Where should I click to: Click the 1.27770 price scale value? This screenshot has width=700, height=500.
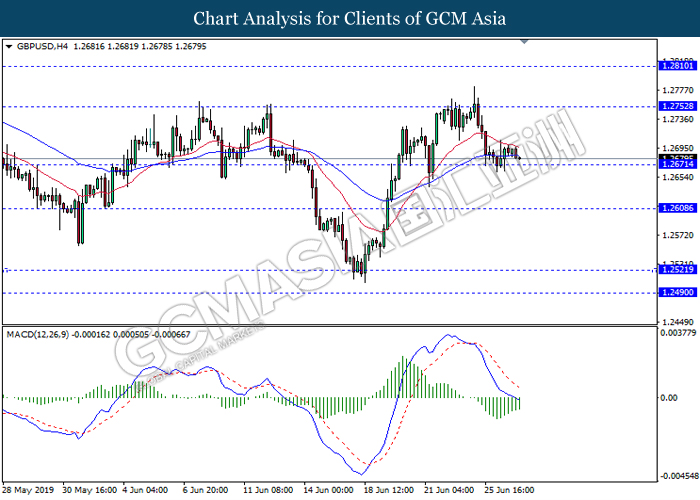(x=678, y=91)
